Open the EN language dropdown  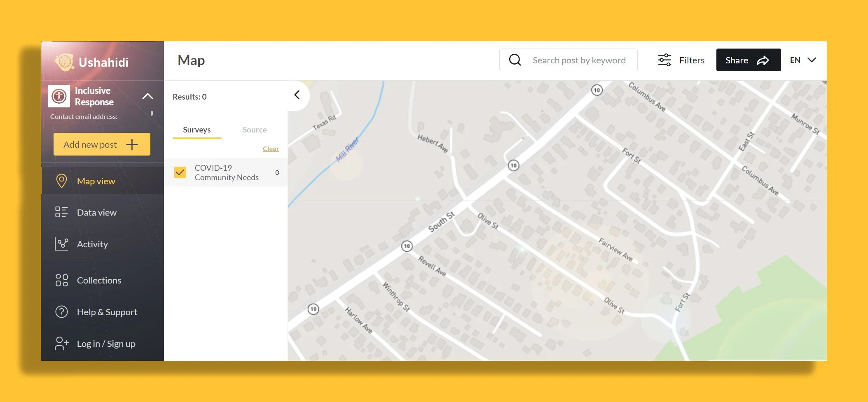click(x=802, y=60)
